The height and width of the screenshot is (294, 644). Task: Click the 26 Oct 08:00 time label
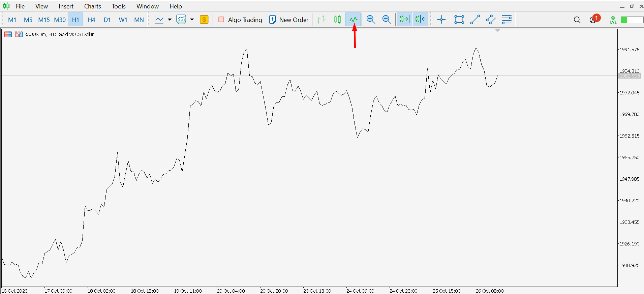coord(490,291)
